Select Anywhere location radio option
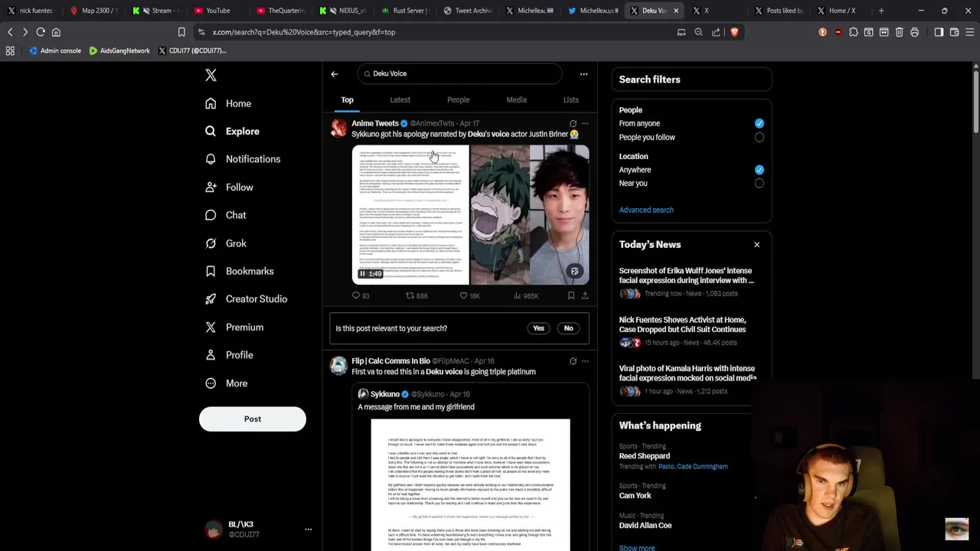This screenshot has width=980, height=551. coord(759,170)
